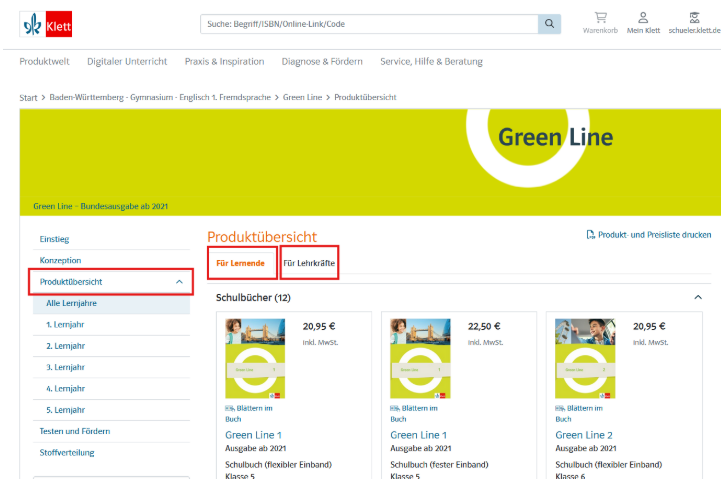Click Schulbuch (fester Einband) text

439,465
